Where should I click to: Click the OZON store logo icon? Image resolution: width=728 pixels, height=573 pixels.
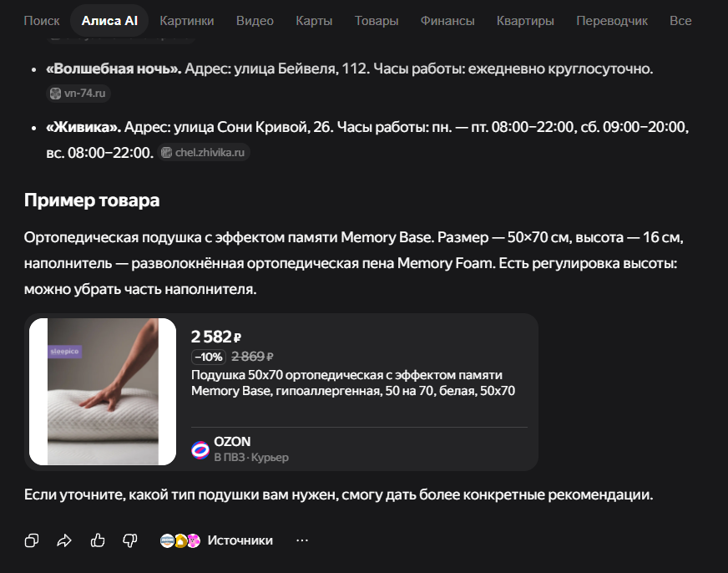click(x=200, y=449)
